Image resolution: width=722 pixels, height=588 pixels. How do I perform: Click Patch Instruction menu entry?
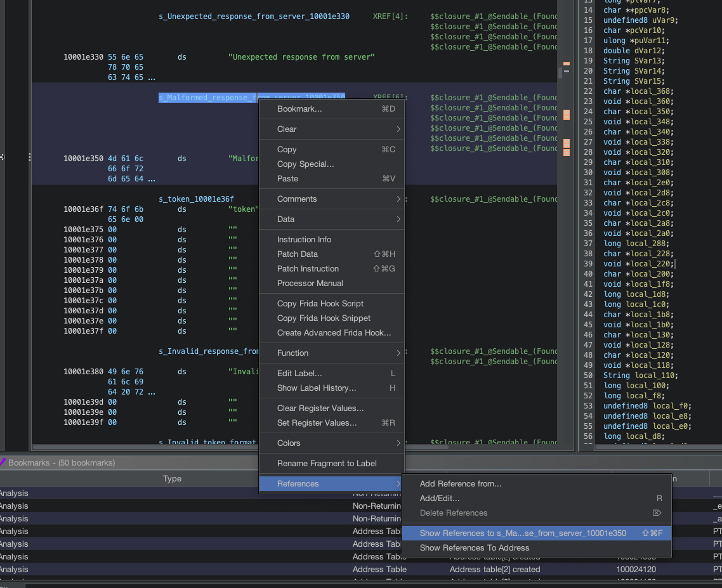tap(308, 268)
